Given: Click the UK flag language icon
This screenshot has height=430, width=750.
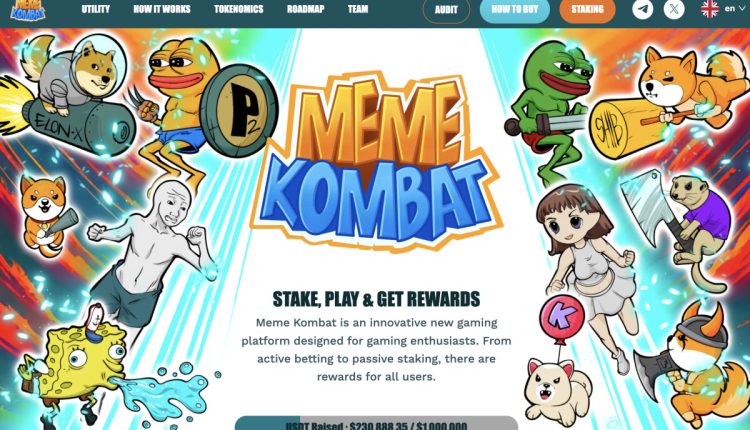Looking at the screenshot, I should (710, 9).
